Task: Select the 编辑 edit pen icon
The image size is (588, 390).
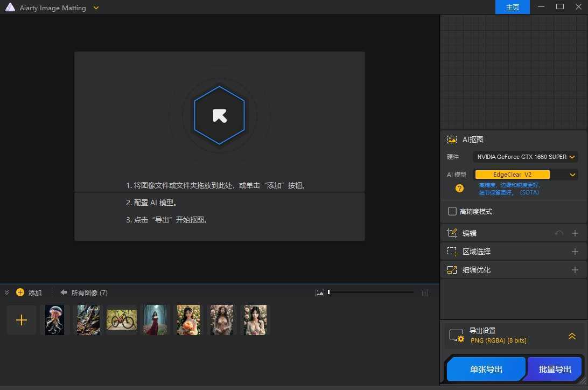Action: (x=452, y=233)
